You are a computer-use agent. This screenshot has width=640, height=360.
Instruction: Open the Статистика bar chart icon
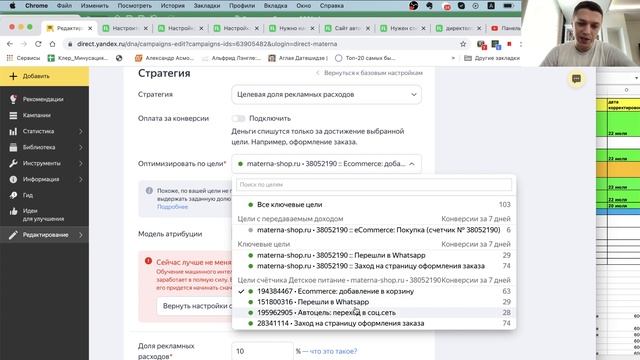[x=13, y=131]
